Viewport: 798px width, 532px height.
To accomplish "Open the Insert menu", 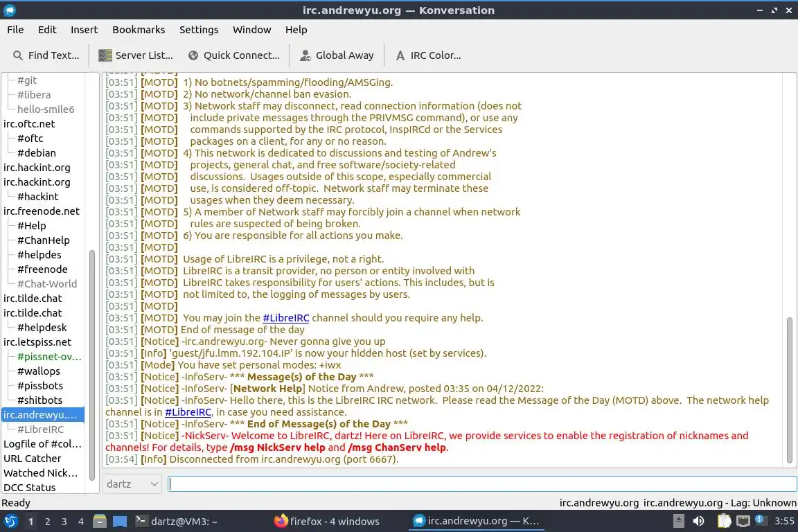I will coord(84,30).
